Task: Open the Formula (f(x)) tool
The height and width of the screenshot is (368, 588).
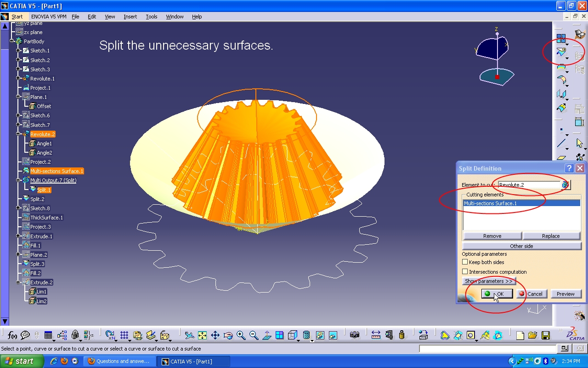Action: (12, 335)
